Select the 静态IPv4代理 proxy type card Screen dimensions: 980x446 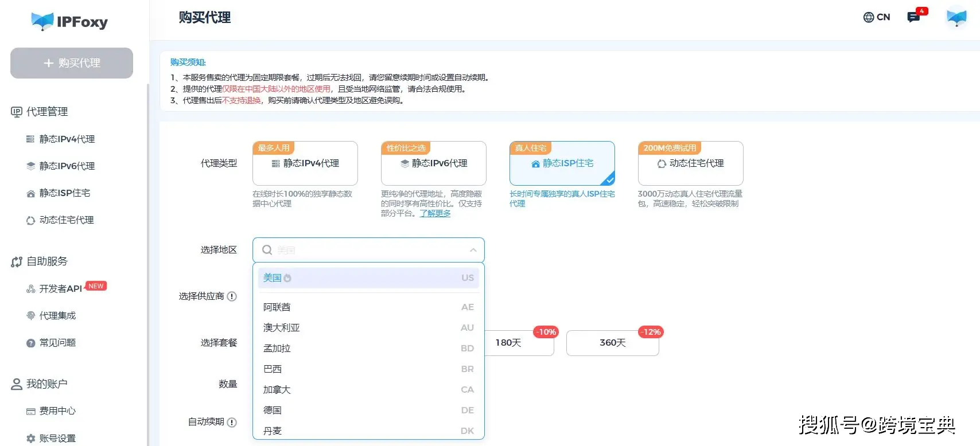305,164
